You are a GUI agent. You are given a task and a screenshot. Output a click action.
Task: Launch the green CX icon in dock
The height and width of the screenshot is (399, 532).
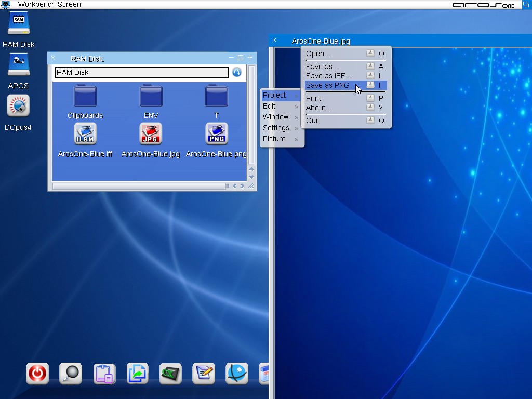(x=170, y=374)
